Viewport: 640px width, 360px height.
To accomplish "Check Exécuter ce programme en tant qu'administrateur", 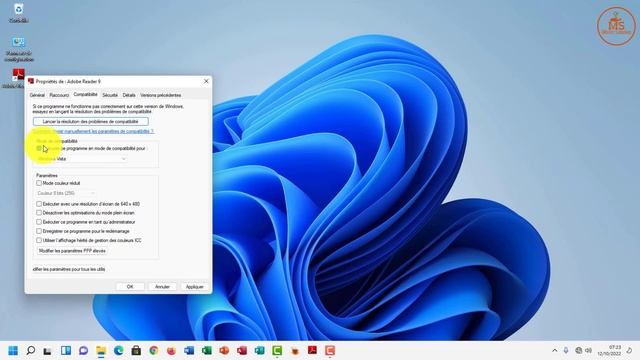I will coord(39,222).
